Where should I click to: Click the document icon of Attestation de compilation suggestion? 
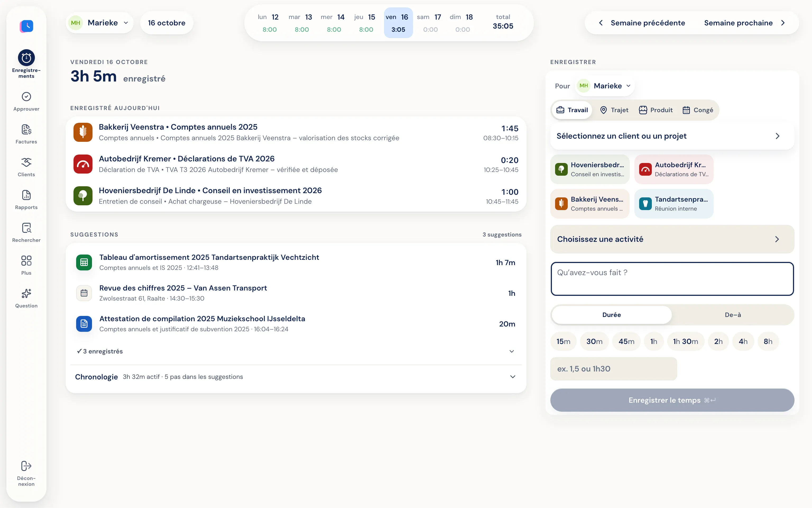click(84, 324)
